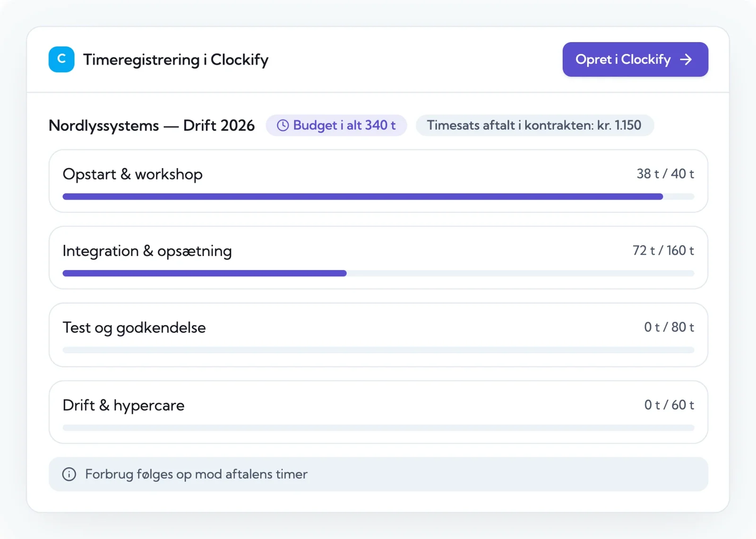Image resolution: width=756 pixels, height=539 pixels.
Task: Click the 0 t / 80 t value
Action: tap(669, 327)
